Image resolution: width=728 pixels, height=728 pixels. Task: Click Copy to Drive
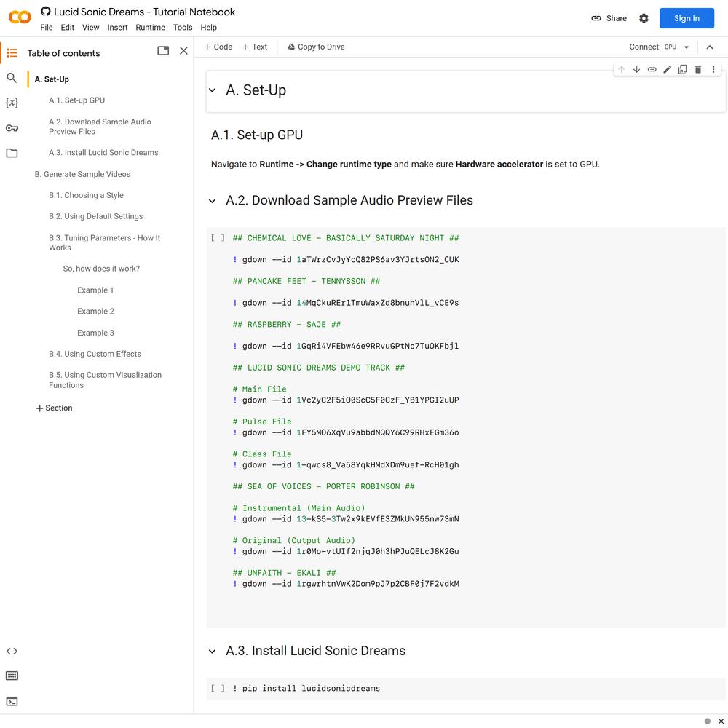click(x=316, y=47)
